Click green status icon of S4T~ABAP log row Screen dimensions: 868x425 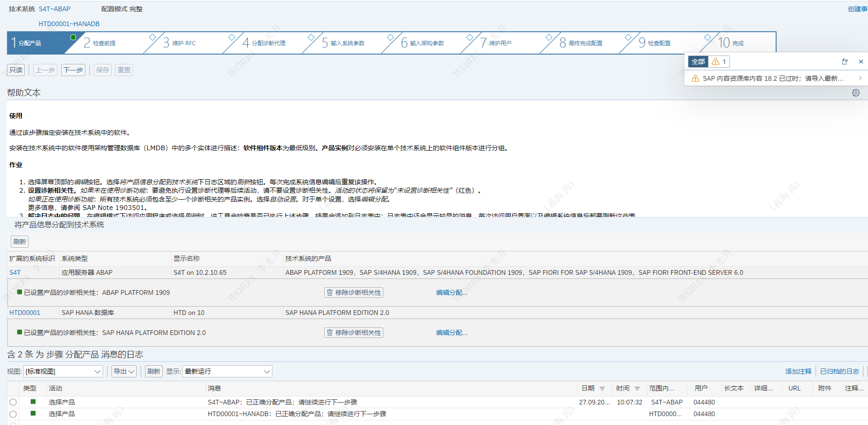pos(33,402)
